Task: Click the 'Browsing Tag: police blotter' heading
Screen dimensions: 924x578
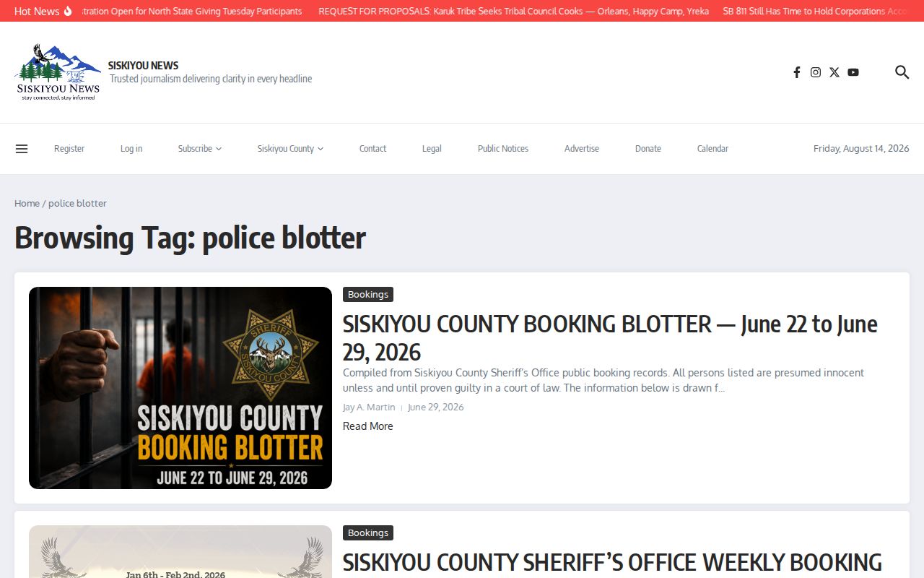Action: coord(191,238)
